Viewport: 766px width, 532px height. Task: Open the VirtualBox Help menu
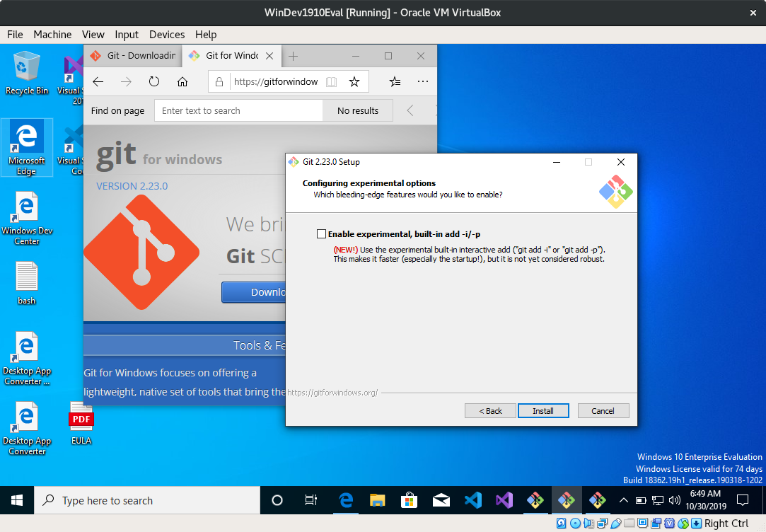[206, 35]
